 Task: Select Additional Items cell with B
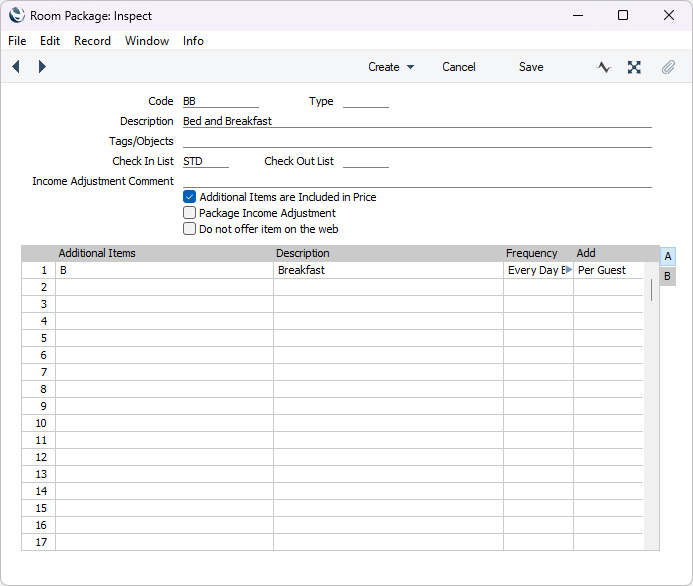pyautogui.click(x=164, y=270)
